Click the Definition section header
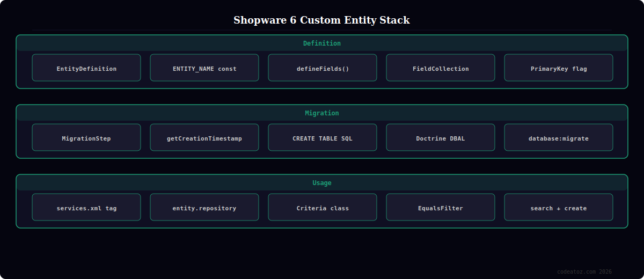Image resolution: width=644 pixels, height=279 pixels. click(322, 43)
